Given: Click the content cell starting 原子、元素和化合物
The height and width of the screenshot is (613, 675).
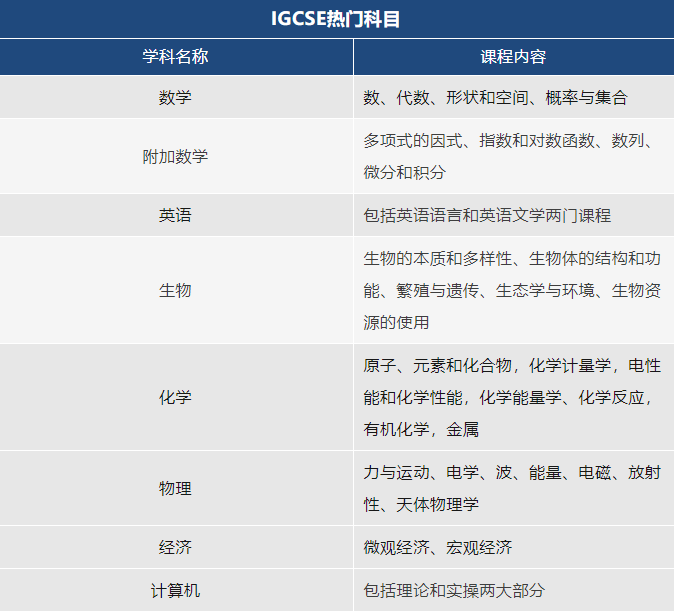Looking at the screenshot, I should [514, 397].
